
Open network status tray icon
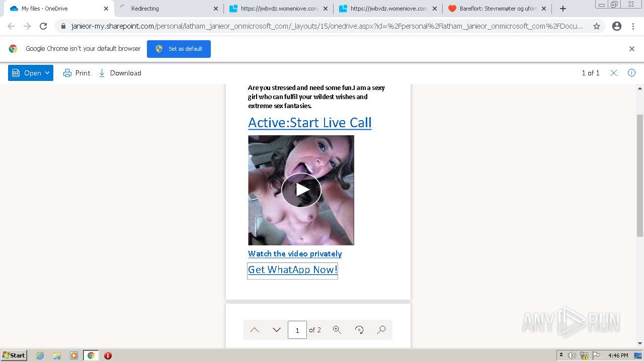click(584, 355)
